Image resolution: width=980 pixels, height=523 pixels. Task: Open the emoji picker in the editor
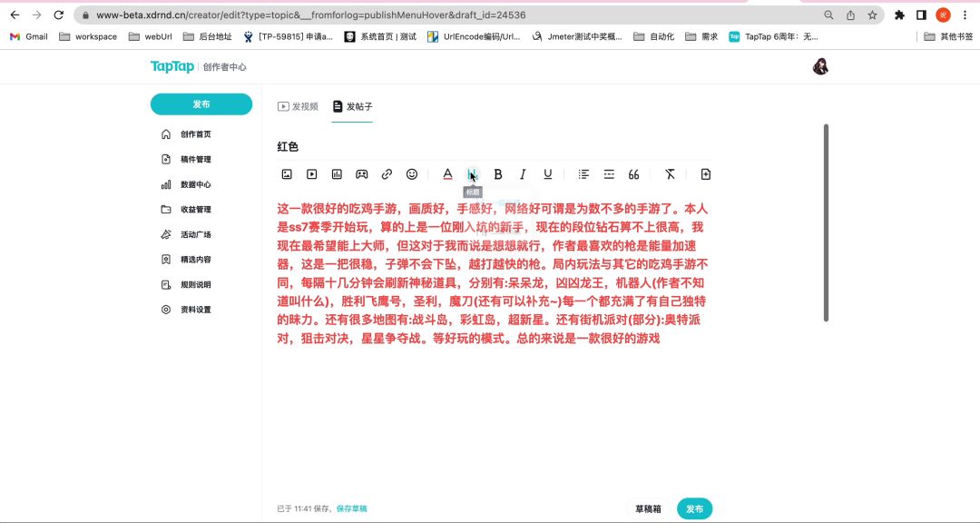pos(411,174)
